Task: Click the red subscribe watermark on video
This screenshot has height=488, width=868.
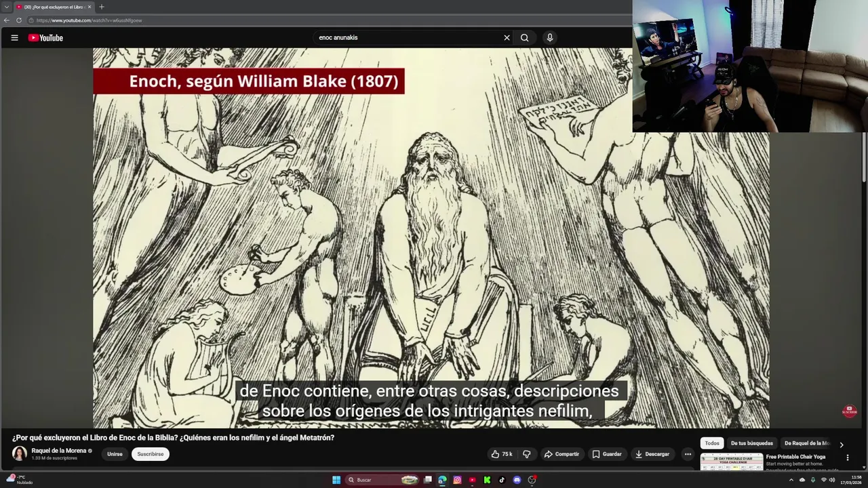Action: [849, 411]
